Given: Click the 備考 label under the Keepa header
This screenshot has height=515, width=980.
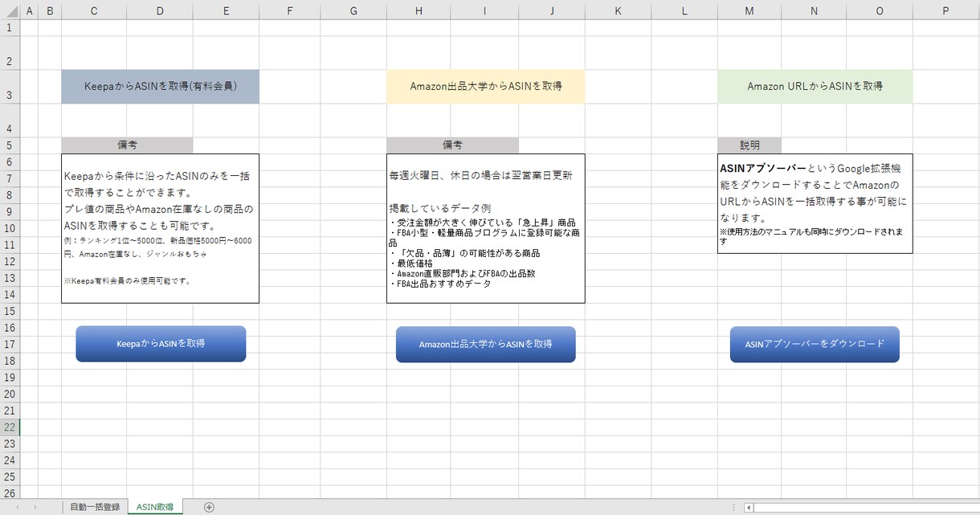Looking at the screenshot, I should (x=127, y=145).
